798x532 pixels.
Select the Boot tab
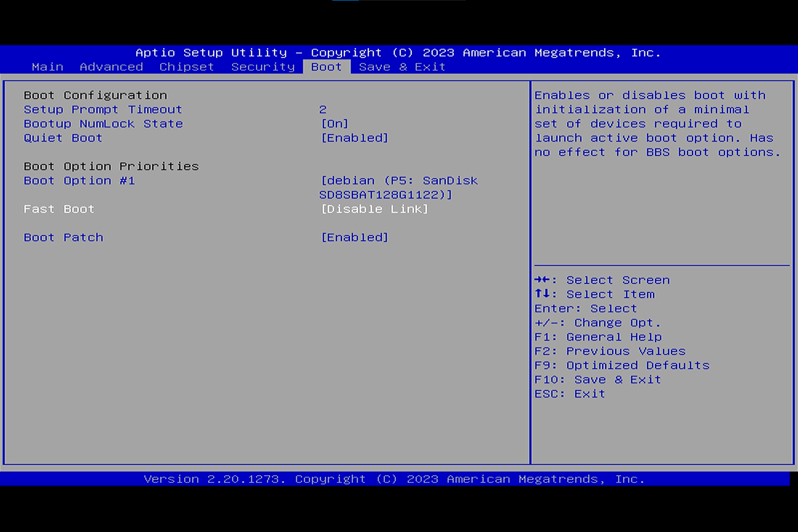[x=326, y=67]
